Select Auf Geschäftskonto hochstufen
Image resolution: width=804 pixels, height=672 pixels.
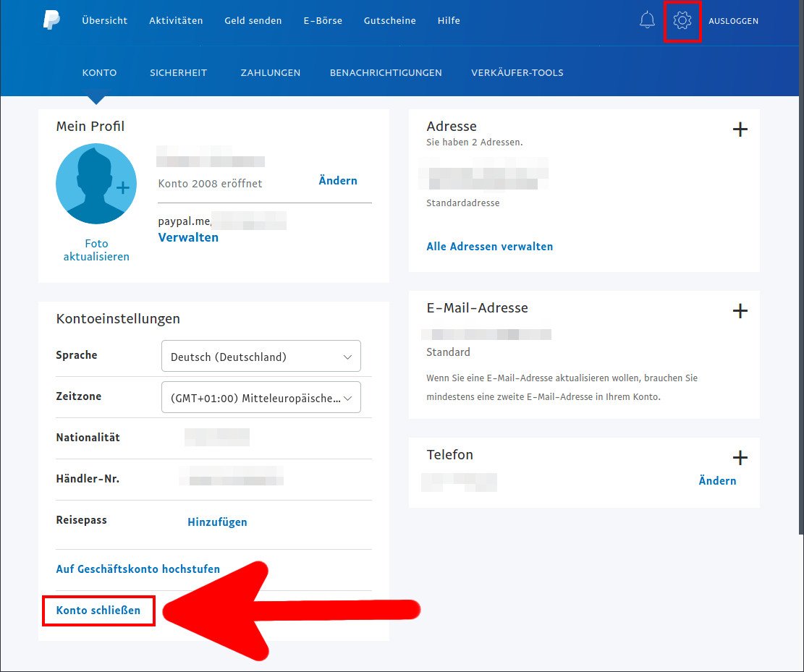coord(137,569)
